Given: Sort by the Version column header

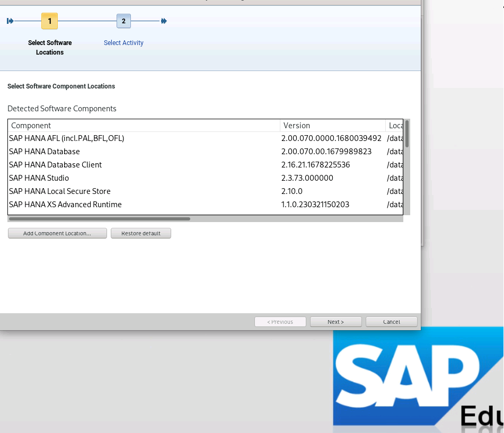Looking at the screenshot, I should click(x=332, y=126).
